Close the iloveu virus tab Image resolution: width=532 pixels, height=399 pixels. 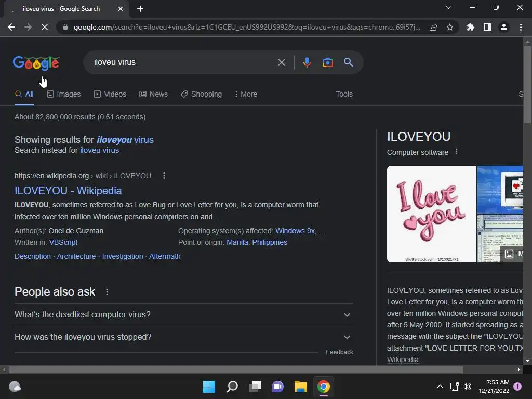(121, 9)
